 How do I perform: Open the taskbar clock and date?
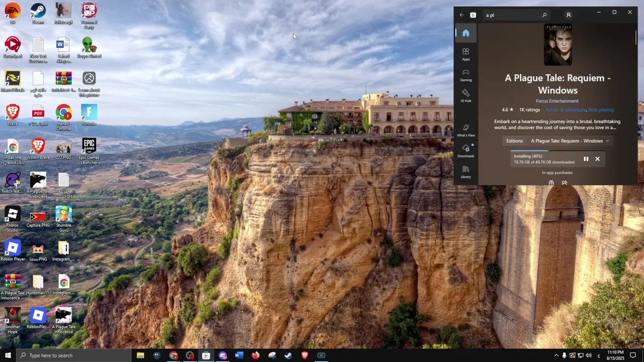tap(615, 355)
